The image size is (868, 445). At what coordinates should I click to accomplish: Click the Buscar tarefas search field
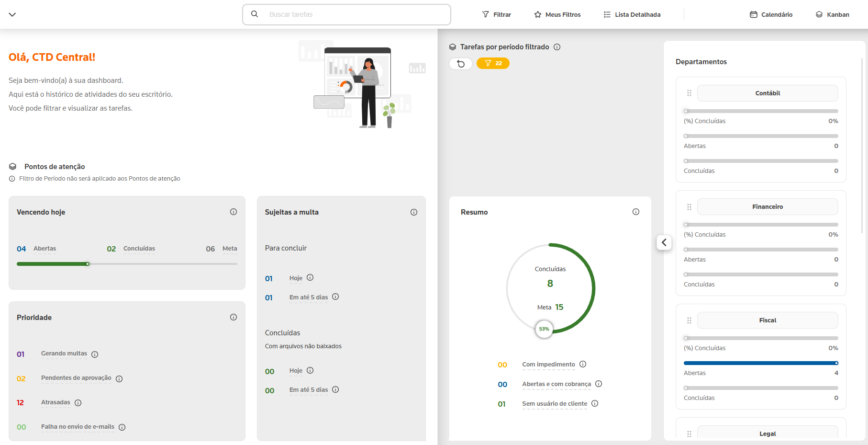click(346, 14)
